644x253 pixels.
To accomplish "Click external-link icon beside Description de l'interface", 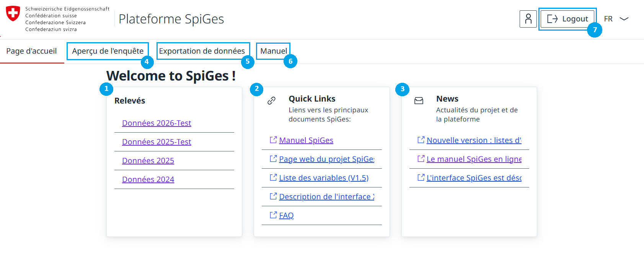I will coord(273,196).
